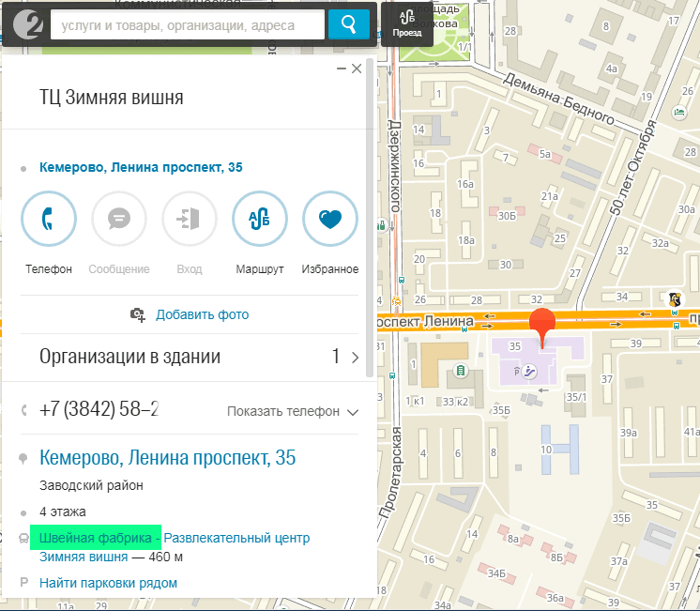Click the escalator icon in building 35
Screen dimensions: 700x611
pos(529,371)
